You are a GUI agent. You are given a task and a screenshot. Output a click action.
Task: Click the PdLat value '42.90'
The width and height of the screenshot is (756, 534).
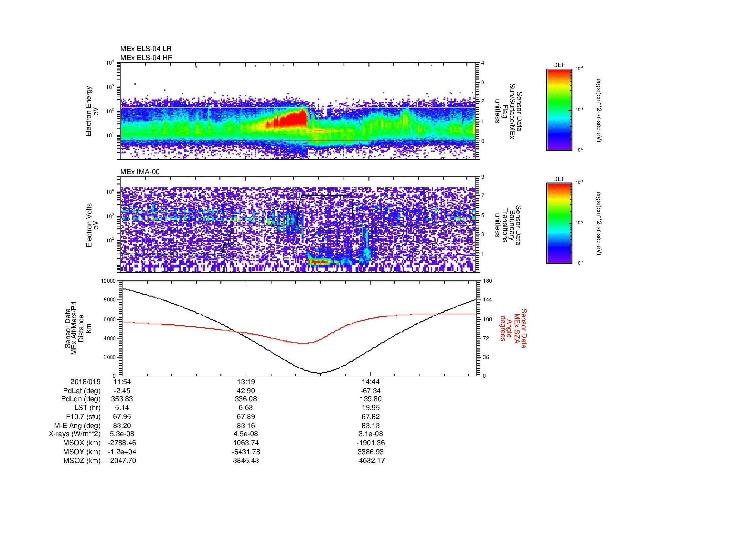[246, 391]
